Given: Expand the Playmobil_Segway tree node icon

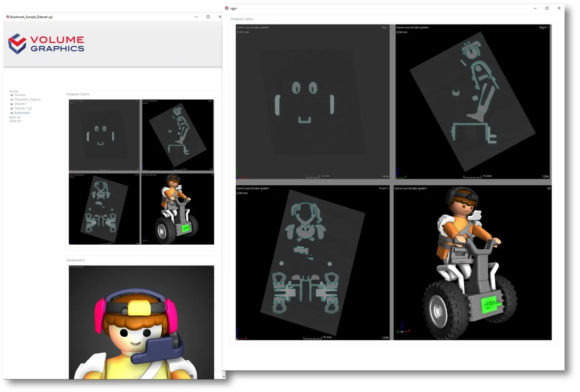Looking at the screenshot, I should (12, 99).
